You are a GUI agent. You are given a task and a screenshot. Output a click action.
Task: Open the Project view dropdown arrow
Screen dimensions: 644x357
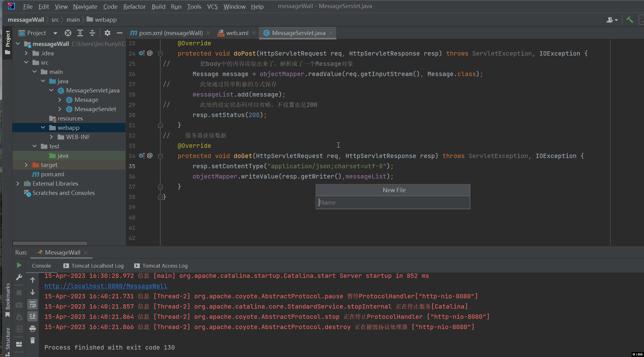tap(55, 33)
